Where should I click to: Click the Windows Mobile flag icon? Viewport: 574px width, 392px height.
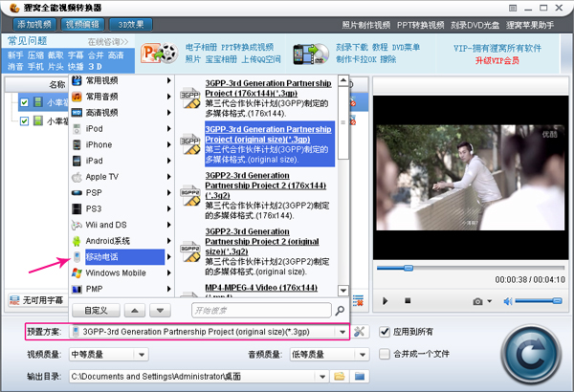[x=77, y=273]
